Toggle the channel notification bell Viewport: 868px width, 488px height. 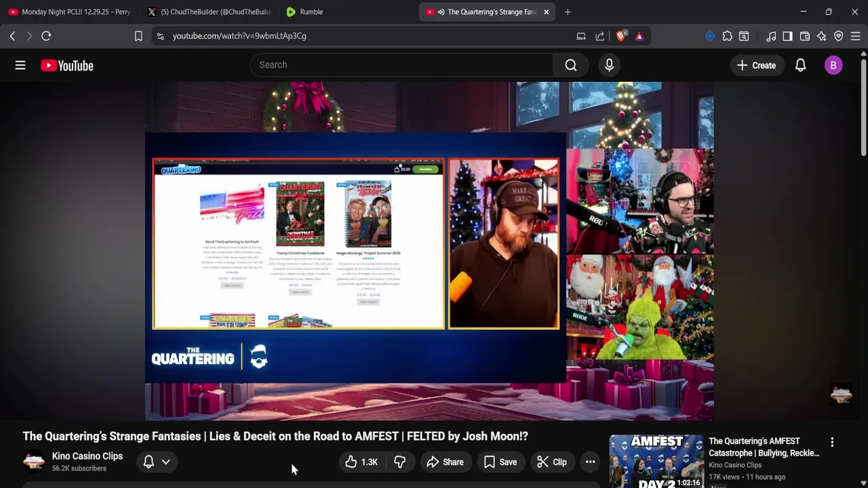[x=149, y=462]
